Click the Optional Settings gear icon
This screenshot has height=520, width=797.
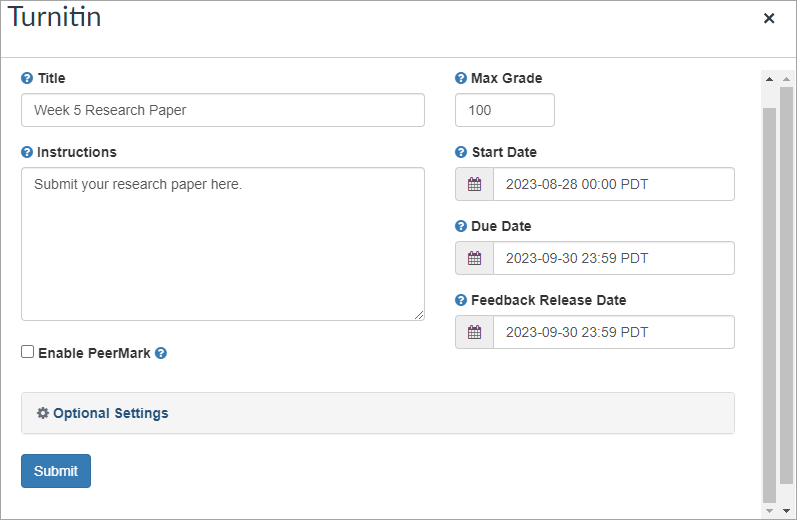pos(43,413)
